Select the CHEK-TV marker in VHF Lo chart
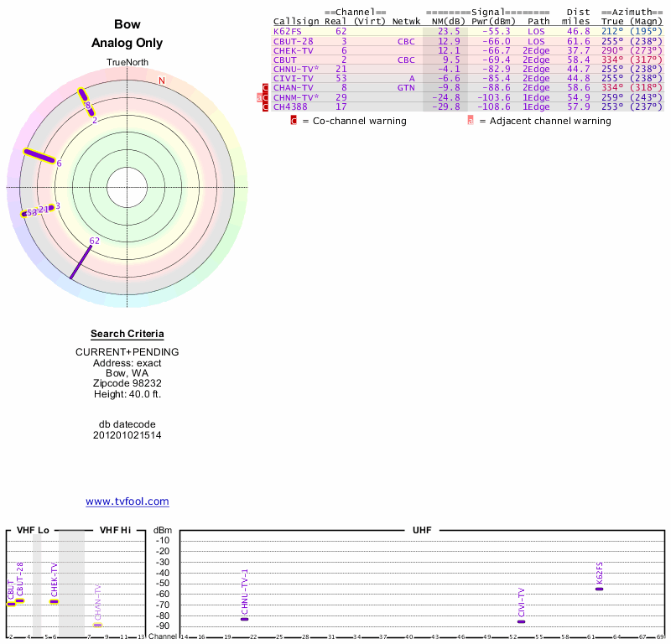 [x=54, y=601]
